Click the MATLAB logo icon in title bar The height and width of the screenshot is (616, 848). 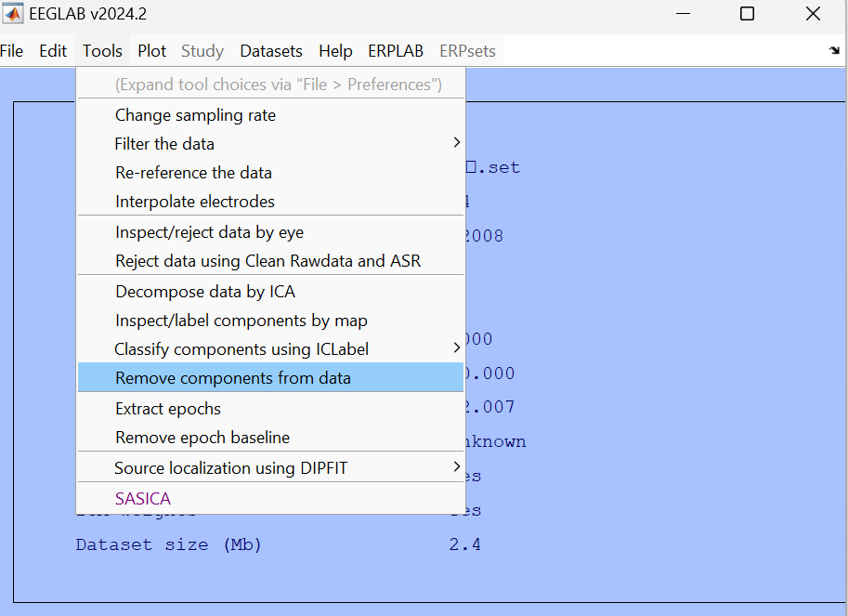(x=12, y=14)
